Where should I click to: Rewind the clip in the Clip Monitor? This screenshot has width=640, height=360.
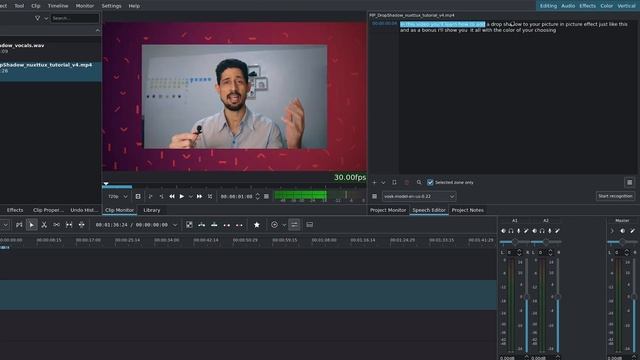(x=172, y=197)
